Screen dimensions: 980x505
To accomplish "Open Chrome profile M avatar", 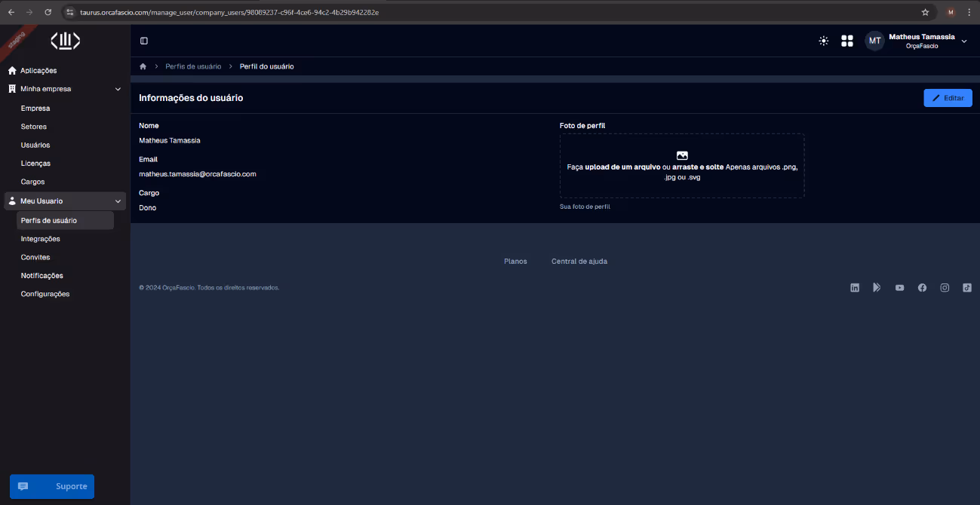I will tap(951, 12).
